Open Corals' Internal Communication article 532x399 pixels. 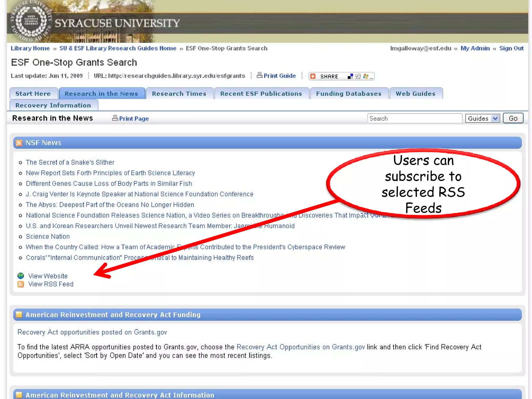click(140, 258)
